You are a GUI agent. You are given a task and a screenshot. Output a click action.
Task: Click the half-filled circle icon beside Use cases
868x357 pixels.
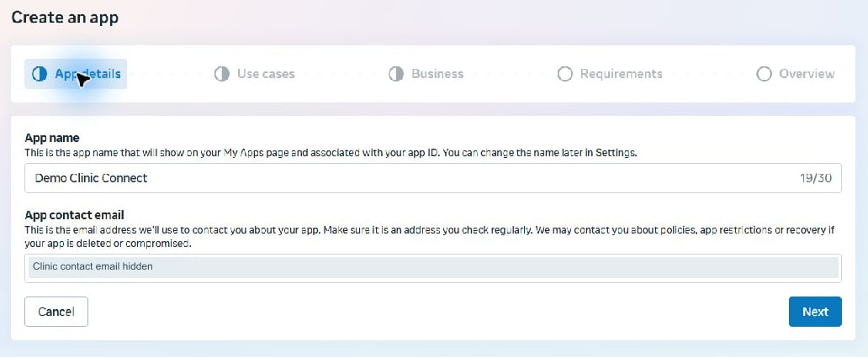coord(222,74)
